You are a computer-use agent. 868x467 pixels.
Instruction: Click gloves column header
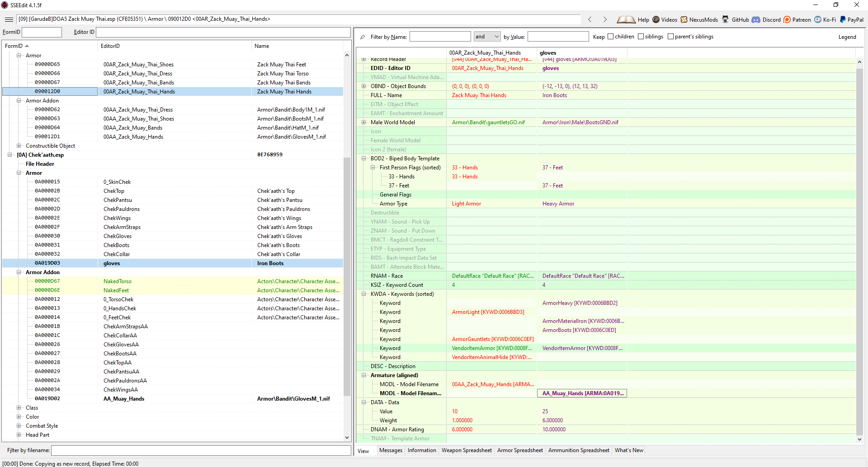point(582,53)
